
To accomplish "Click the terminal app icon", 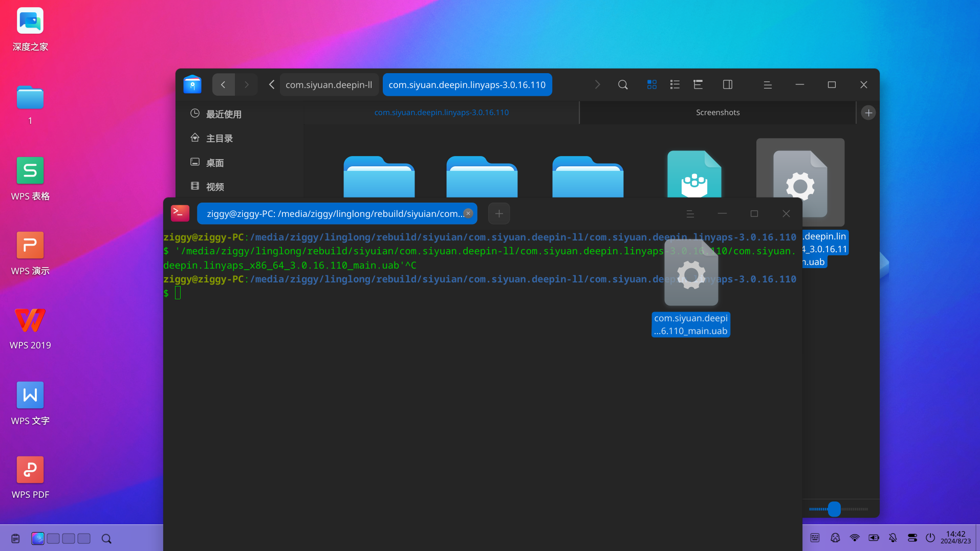I will coord(180,213).
